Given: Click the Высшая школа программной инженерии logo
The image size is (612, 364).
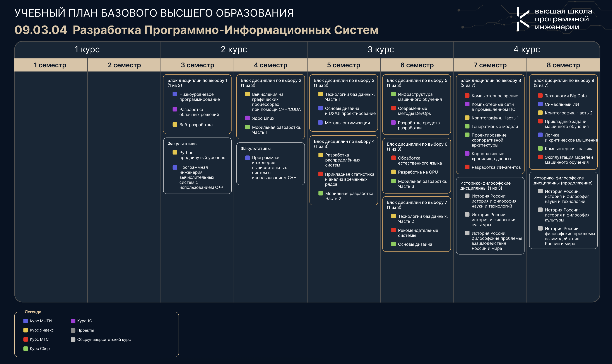Looking at the screenshot, I should 554,19.
